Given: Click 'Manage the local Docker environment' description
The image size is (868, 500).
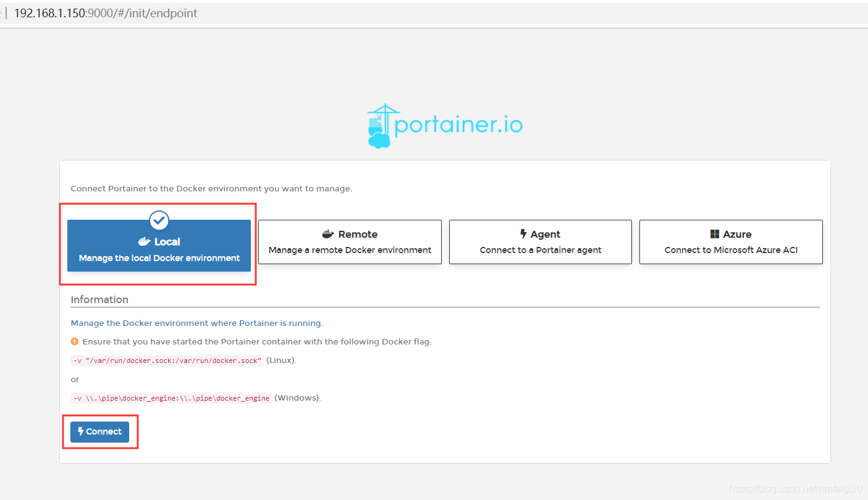Looking at the screenshot, I should [159, 258].
